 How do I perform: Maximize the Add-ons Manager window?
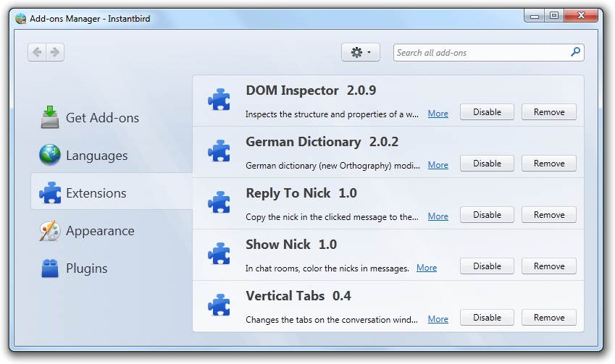(x=554, y=16)
